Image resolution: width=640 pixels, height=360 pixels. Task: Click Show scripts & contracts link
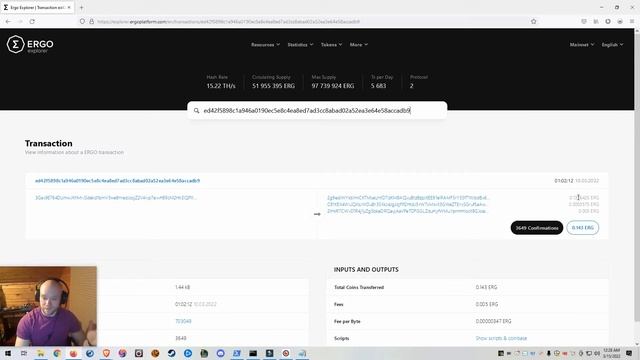tap(501, 338)
